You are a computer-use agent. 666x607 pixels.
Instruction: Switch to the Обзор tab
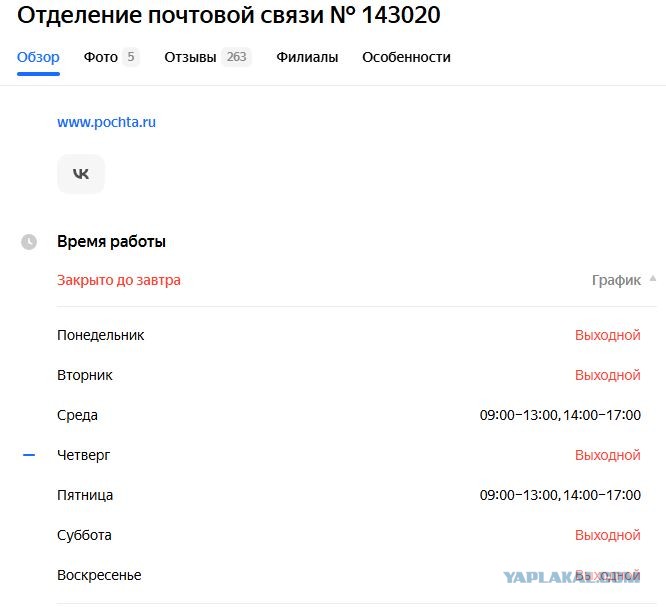click(38, 57)
